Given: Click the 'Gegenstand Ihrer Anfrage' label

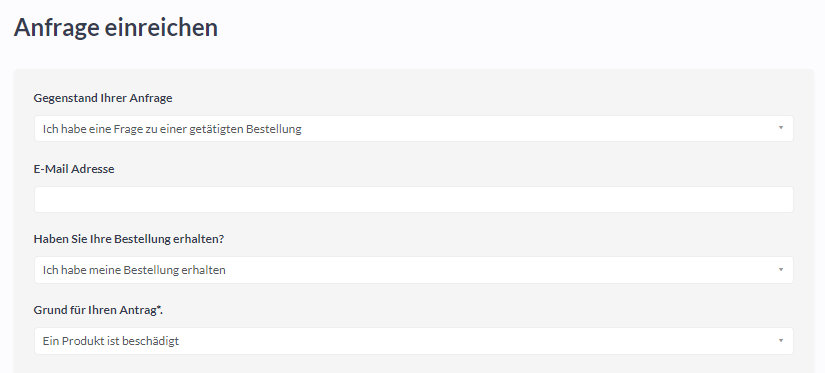Looking at the screenshot, I should 103,98.
